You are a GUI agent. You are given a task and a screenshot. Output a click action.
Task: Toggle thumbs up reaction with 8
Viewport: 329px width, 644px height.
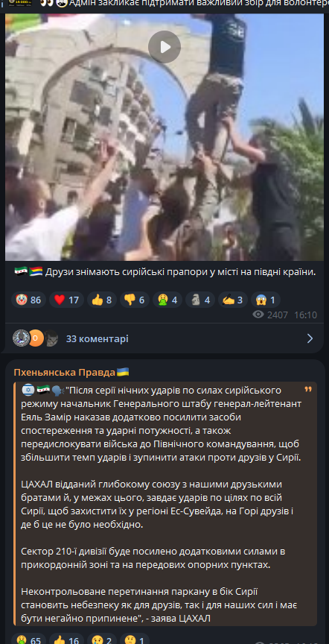[102, 300]
